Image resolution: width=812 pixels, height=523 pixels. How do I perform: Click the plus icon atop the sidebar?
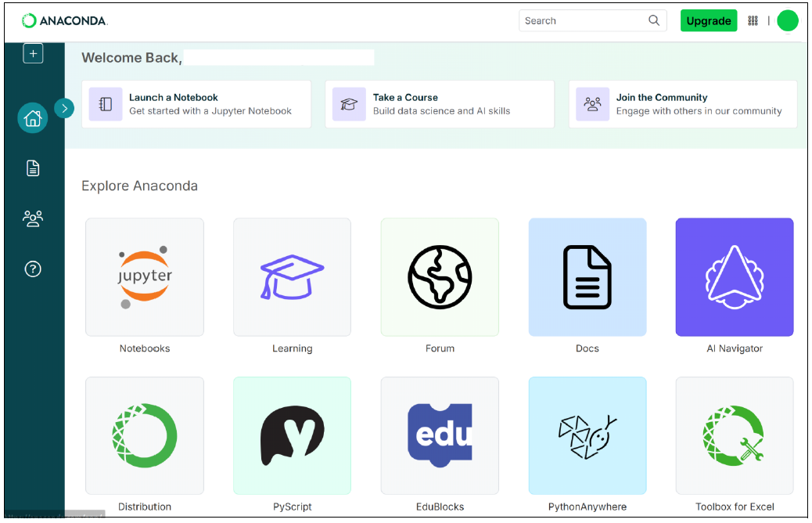[x=33, y=54]
